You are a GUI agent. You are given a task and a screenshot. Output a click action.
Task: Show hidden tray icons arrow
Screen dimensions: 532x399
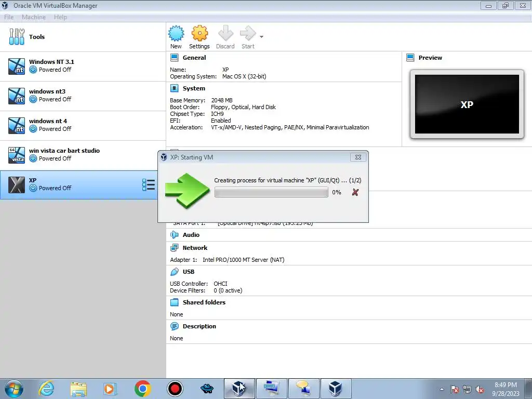pyautogui.click(x=442, y=389)
